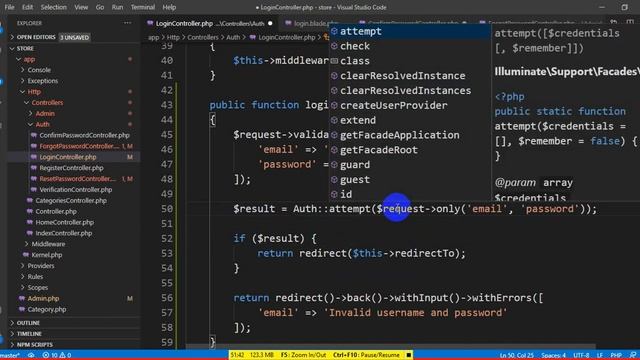Viewport: 640px width, 360px height.
Task: Click the feedback icon in status bar
Action: [633, 355]
